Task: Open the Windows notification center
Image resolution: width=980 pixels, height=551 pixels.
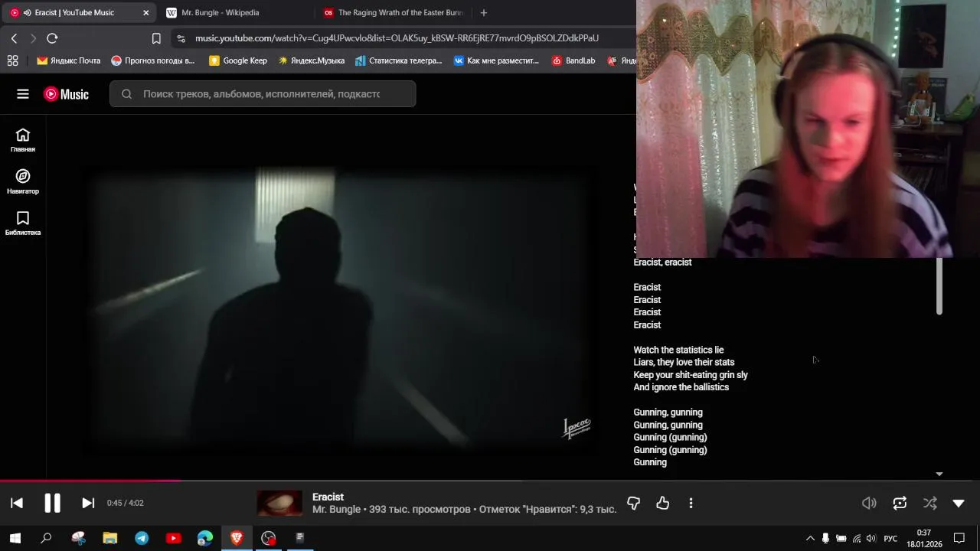Action: [x=959, y=538]
